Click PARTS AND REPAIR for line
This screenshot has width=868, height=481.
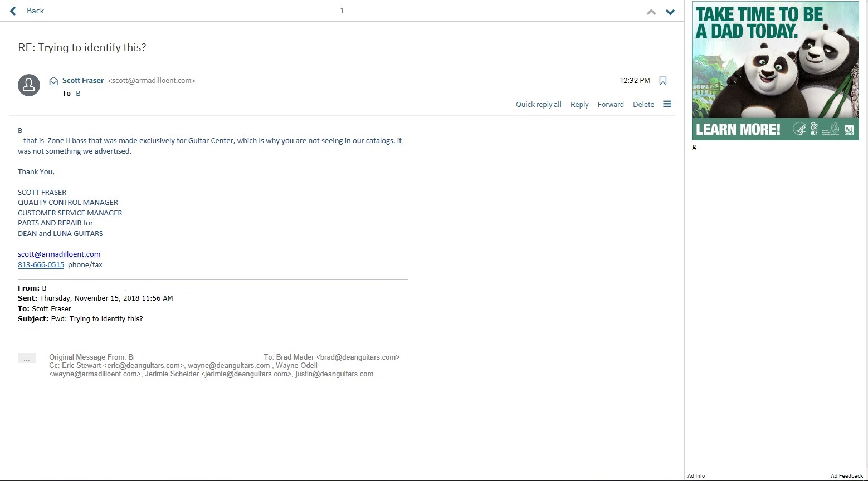tap(56, 223)
